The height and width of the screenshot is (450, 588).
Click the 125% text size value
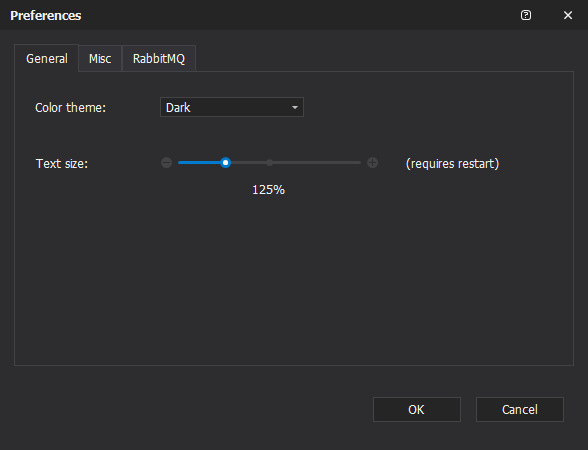(268, 190)
